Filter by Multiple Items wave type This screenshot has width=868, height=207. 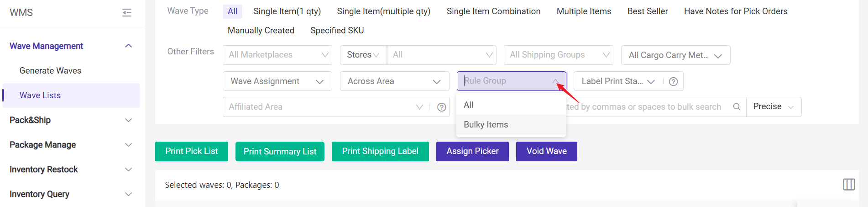[584, 11]
